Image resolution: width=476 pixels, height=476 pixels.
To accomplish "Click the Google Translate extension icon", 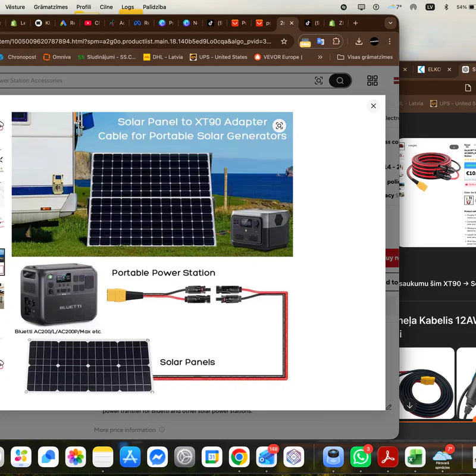I will [x=321, y=41].
